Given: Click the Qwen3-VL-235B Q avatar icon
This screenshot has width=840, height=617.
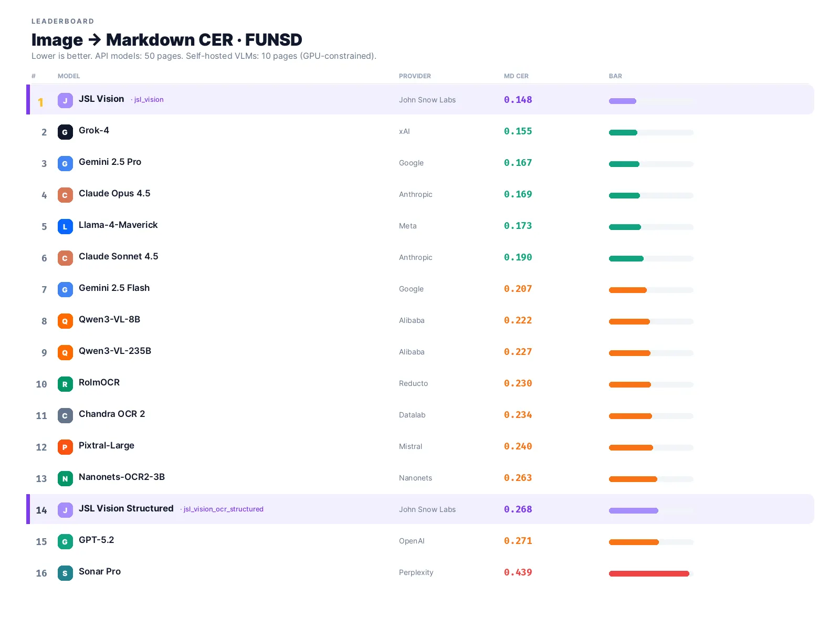Looking at the screenshot, I should click(x=65, y=352).
